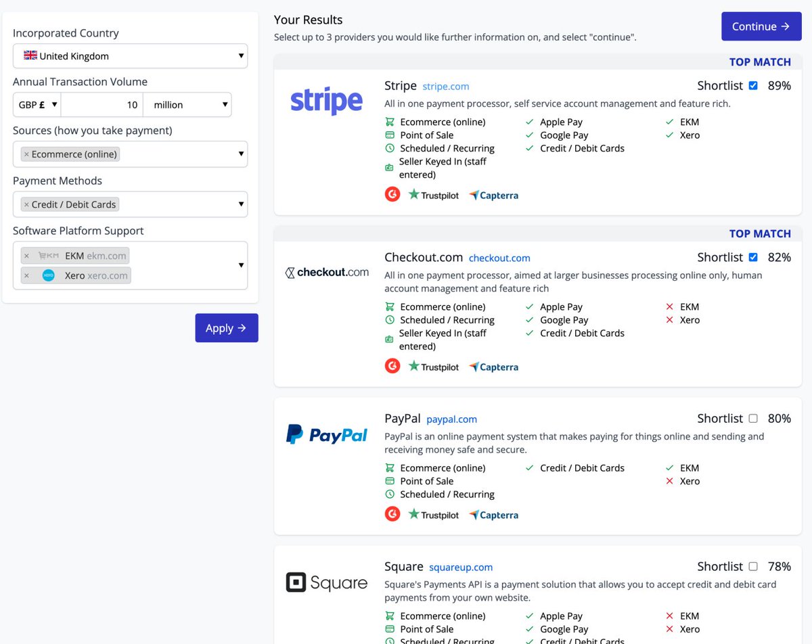Click Stripe's Ecommerce cart icon

pos(390,122)
